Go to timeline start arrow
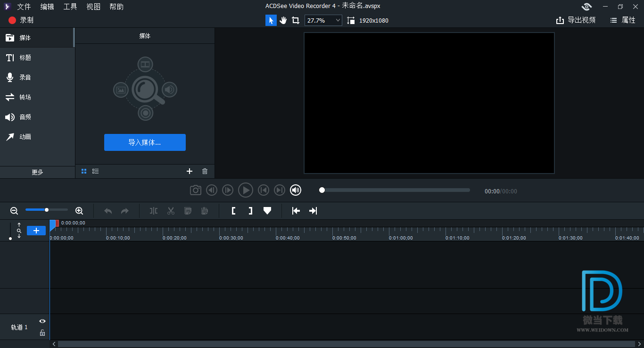Image resolution: width=644 pixels, height=348 pixels. coord(296,211)
